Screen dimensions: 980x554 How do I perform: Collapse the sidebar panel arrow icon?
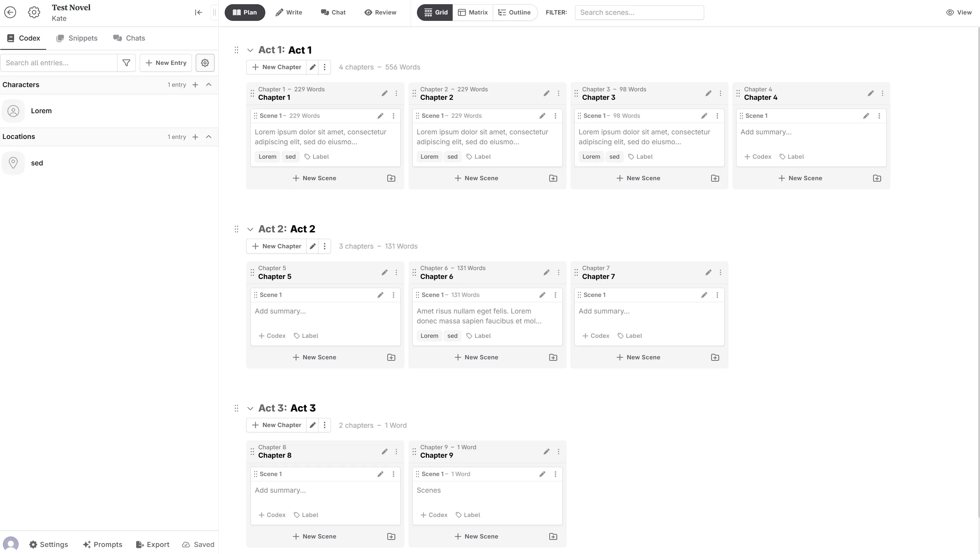click(x=198, y=12)
